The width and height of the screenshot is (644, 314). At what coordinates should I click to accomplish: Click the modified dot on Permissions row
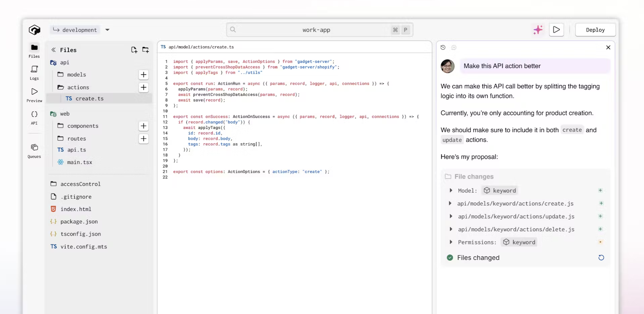pos(600,242)
